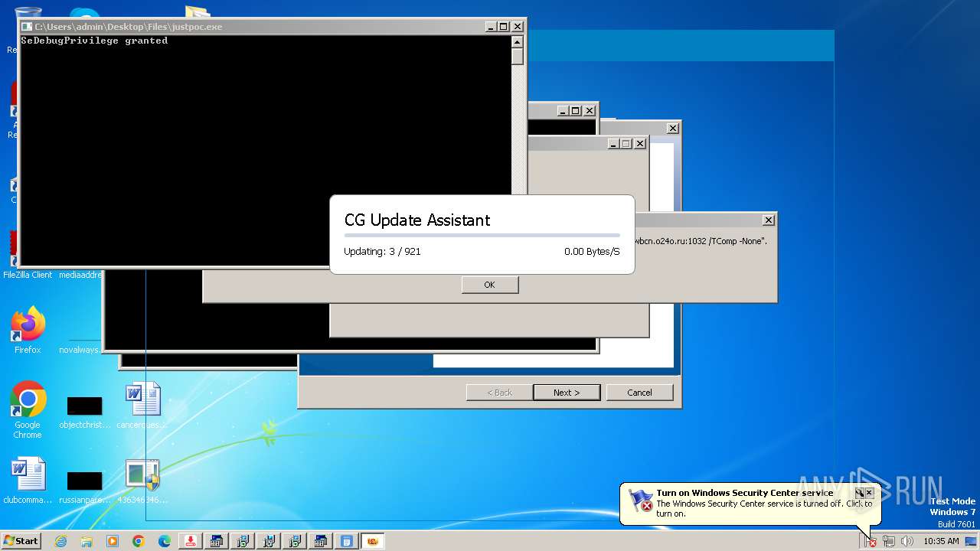This screenshot has width=980, height=551.
Task: Switch to the first installer window taskbar button
Action: (217, 541)
